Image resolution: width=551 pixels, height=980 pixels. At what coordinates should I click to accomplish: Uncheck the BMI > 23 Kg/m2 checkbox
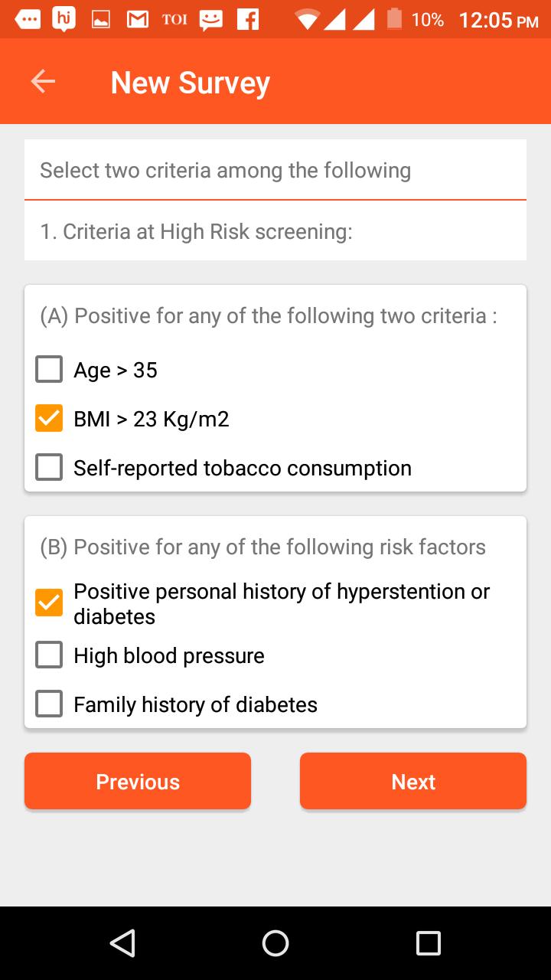point(49,419)
